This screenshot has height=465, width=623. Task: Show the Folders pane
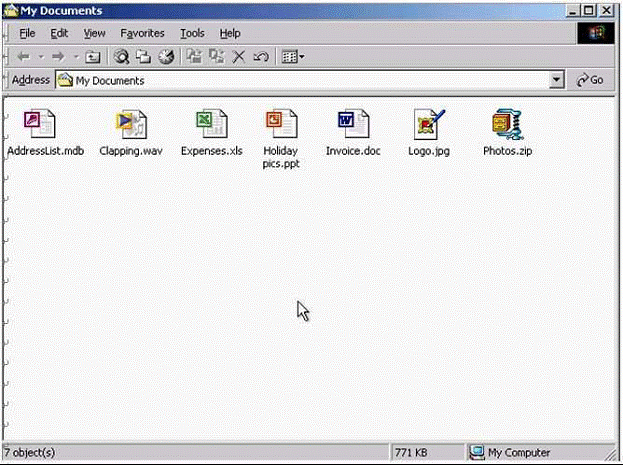(x=143, y=57)
